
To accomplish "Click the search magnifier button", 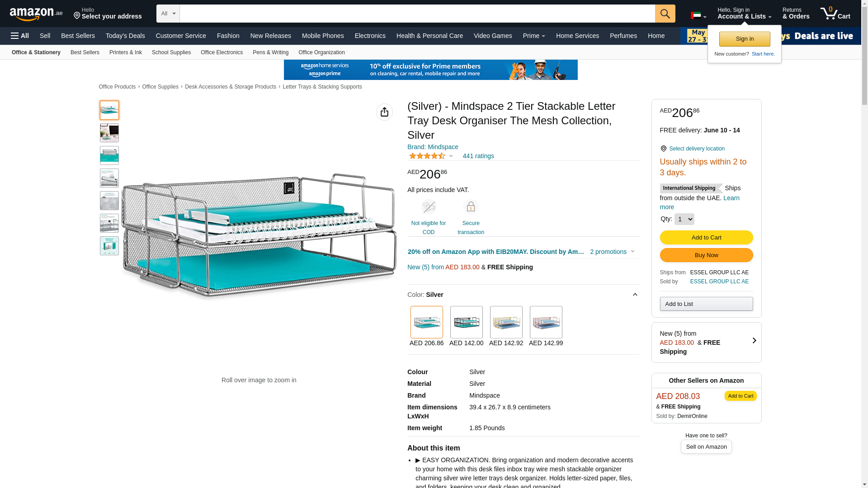I will 665,14.
